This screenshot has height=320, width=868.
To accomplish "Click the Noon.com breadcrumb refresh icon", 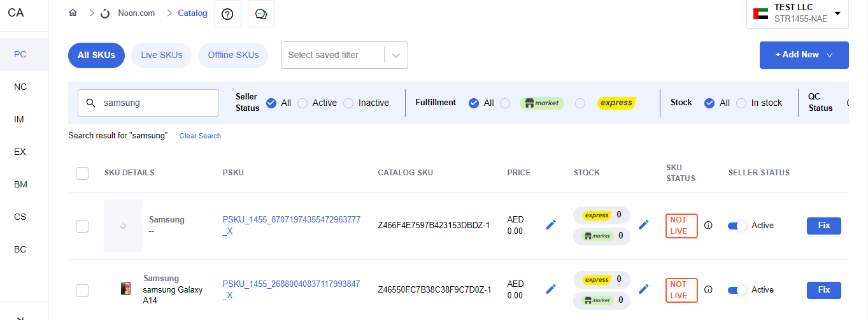I will [105, 13].
